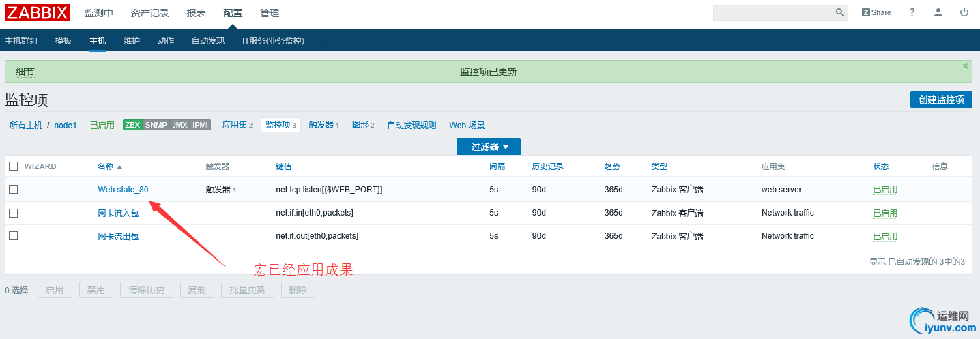The image size is (980, 339).
Task: Open the 监测中 top menu
Action: [x=99, y=13]
